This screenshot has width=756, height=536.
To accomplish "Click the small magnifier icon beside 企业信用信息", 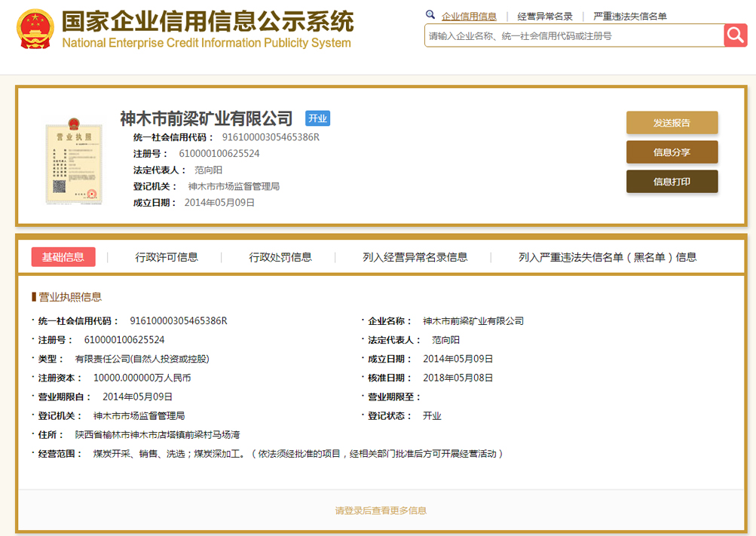I will tap(430, 15).
